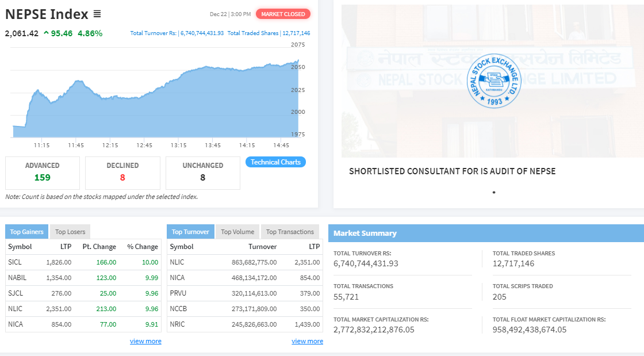Screen dimensions: 644x356
Task: Click SICL's 10.00 percent change value
Action: (150, 262)
